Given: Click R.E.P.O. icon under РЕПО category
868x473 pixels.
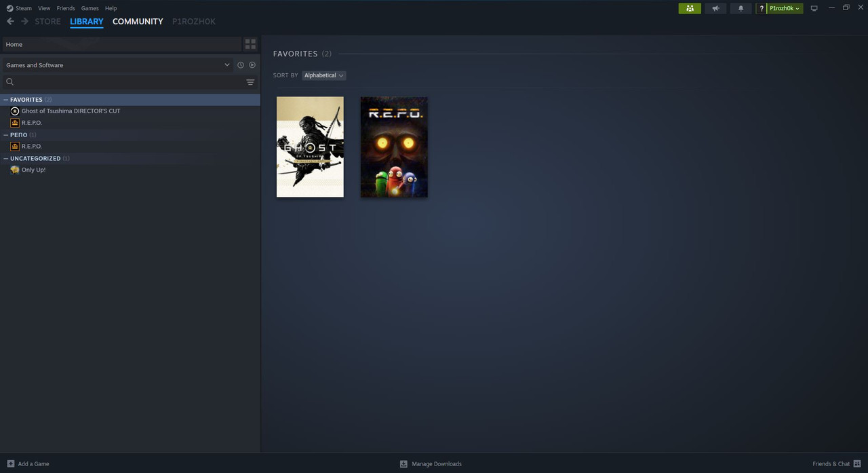Looking at the screenshot, I should coord(15,146).
